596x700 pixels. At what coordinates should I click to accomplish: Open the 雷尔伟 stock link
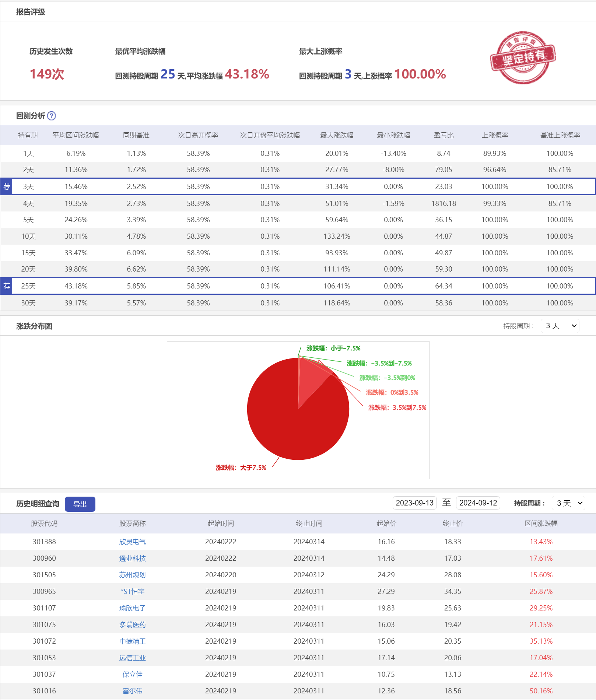coord(132,691)
